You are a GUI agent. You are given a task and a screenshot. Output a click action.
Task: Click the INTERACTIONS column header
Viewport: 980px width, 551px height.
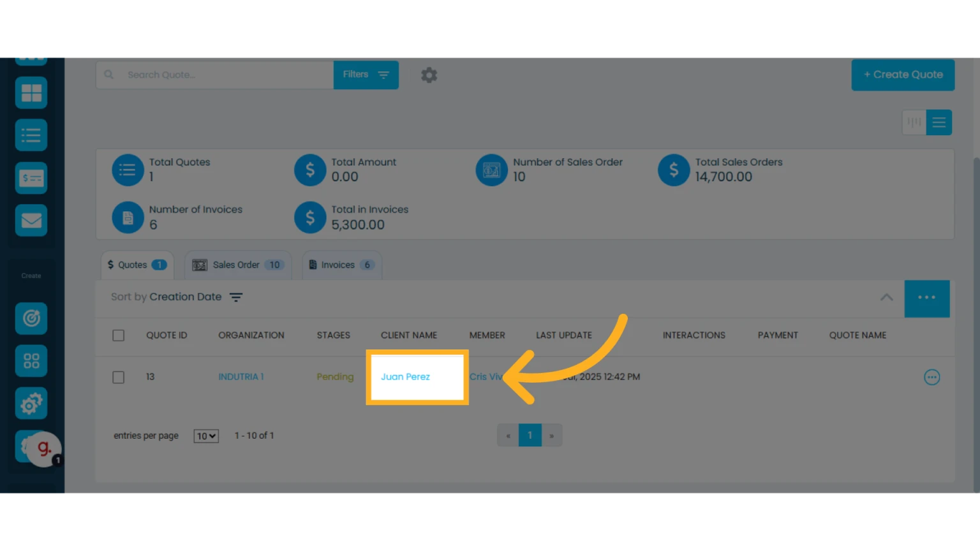pos(694,335)
